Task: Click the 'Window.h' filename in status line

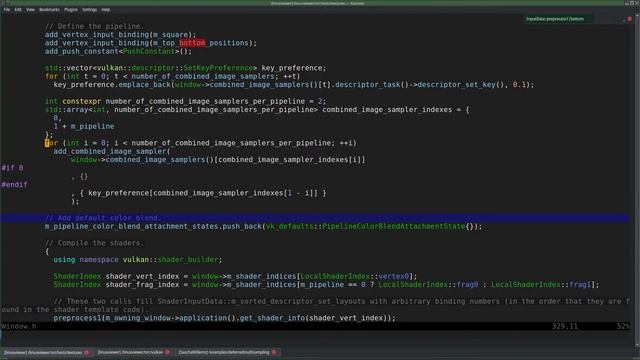Action: [19, 327]
